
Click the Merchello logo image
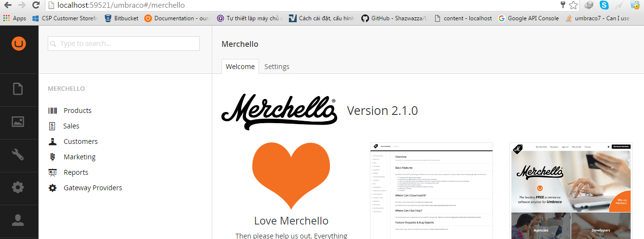tap(279, 112)
